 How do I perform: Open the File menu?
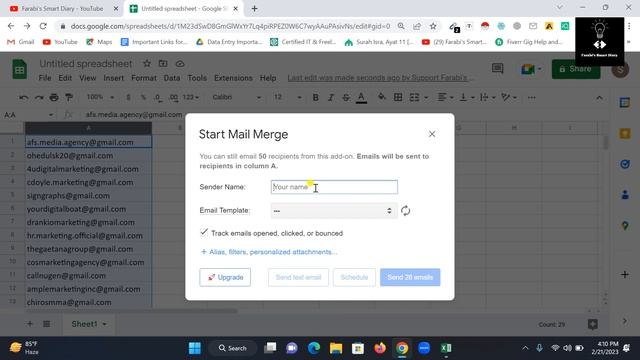(x=45, y=78)
